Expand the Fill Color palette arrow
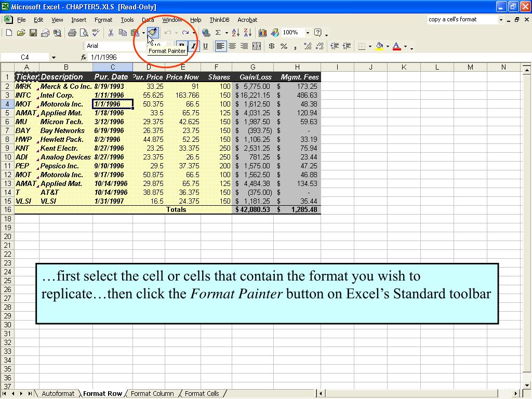Screen dimensions: 532x399 [x=388, y=46]
